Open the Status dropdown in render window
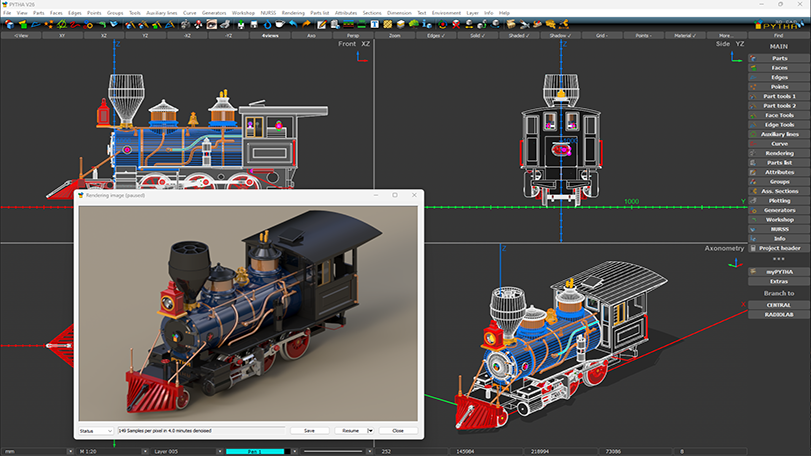This screenshot has height=456, width=811. pos(96,430)
